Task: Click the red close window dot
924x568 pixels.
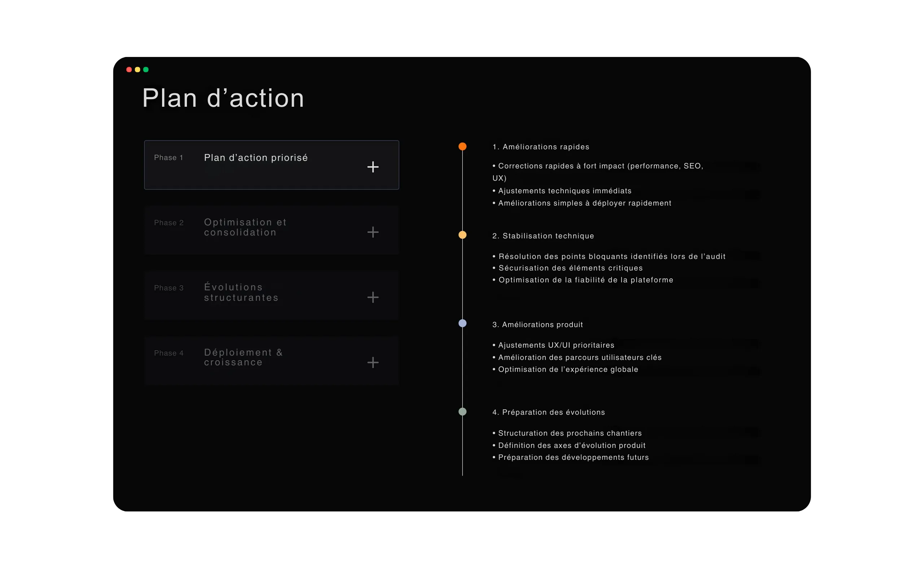Action: point(129,70)
